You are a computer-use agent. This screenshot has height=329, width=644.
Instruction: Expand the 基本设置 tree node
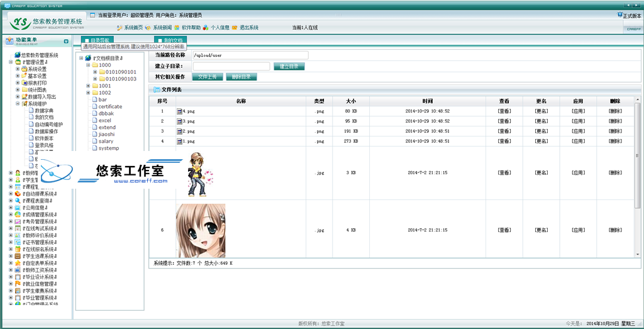click(18, 76)
